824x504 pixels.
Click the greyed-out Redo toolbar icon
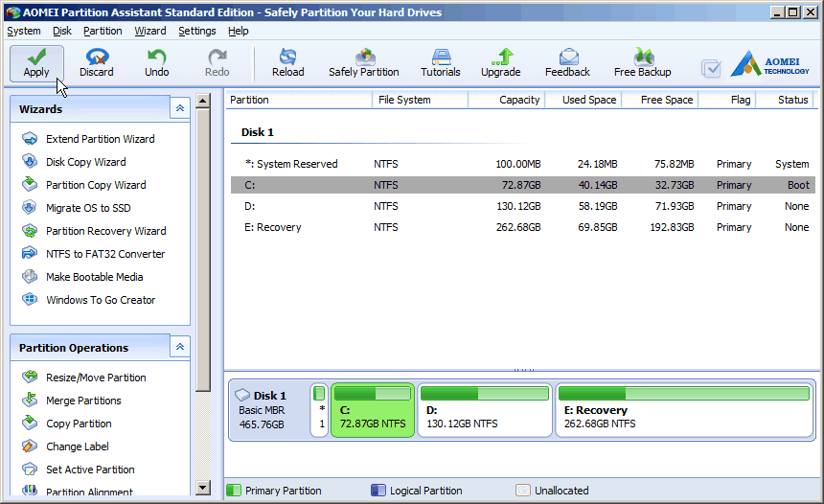217,63
